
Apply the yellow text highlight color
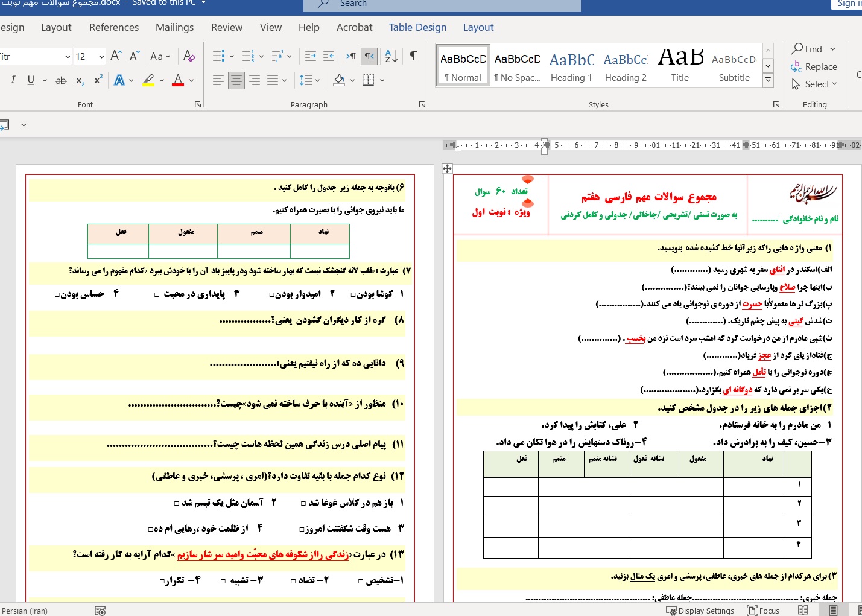pos(148,80)
